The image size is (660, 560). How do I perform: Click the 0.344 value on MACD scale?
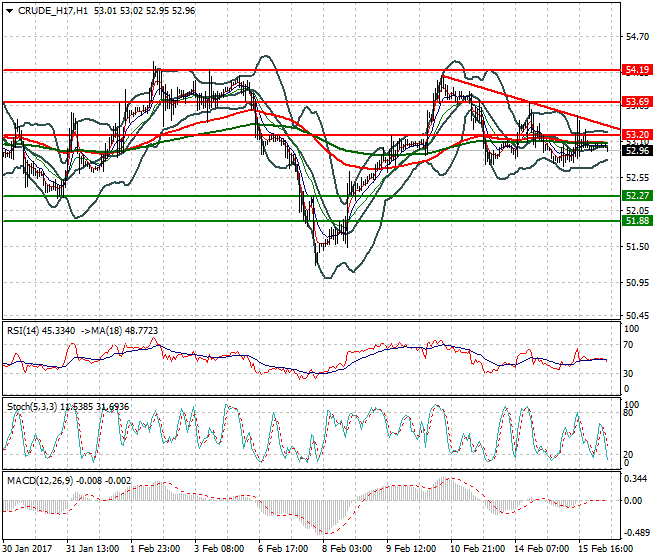[x=636, y=480]
